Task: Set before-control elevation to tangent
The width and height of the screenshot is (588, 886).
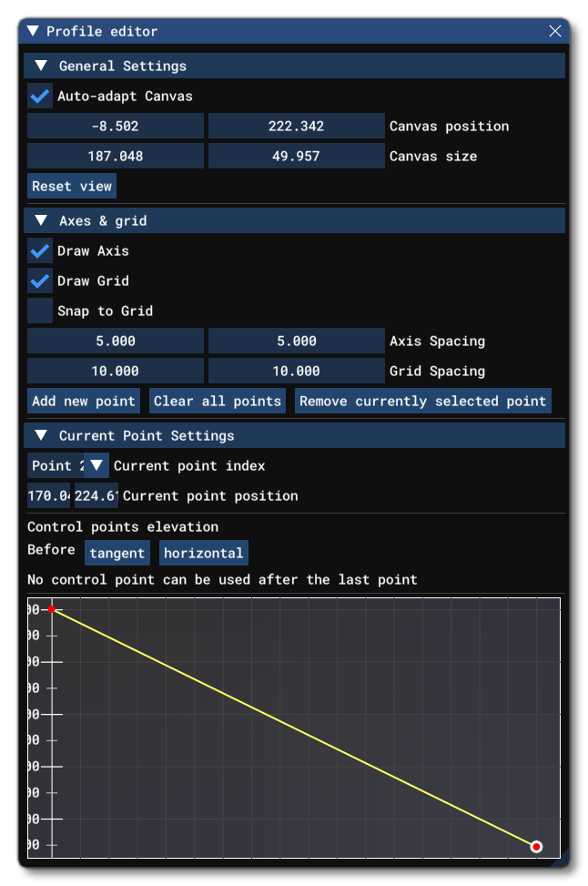Action: (x=117, y=552)
